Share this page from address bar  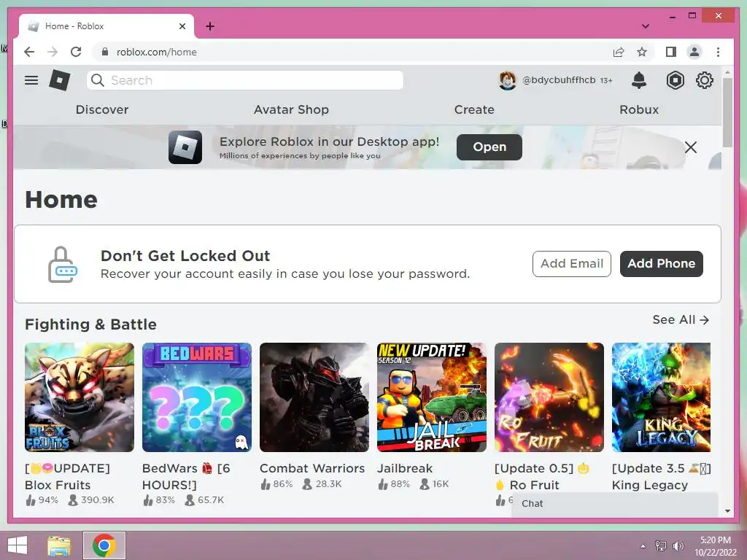point(619,52)
